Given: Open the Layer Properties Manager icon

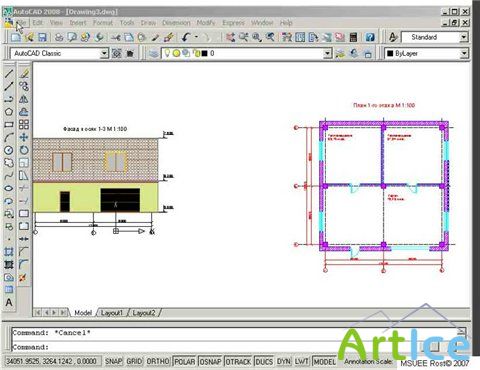Looking at the screenshot, I should (x=154, y=53).
